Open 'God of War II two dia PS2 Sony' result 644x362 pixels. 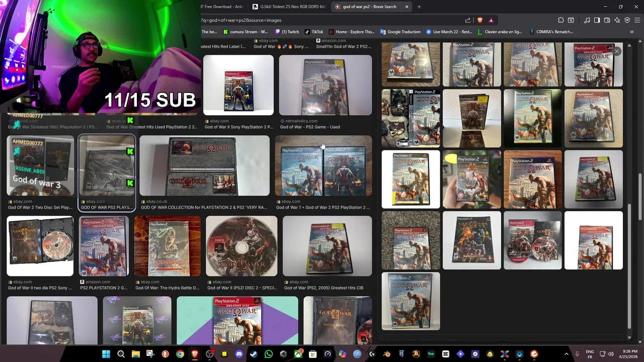(40, 246)
